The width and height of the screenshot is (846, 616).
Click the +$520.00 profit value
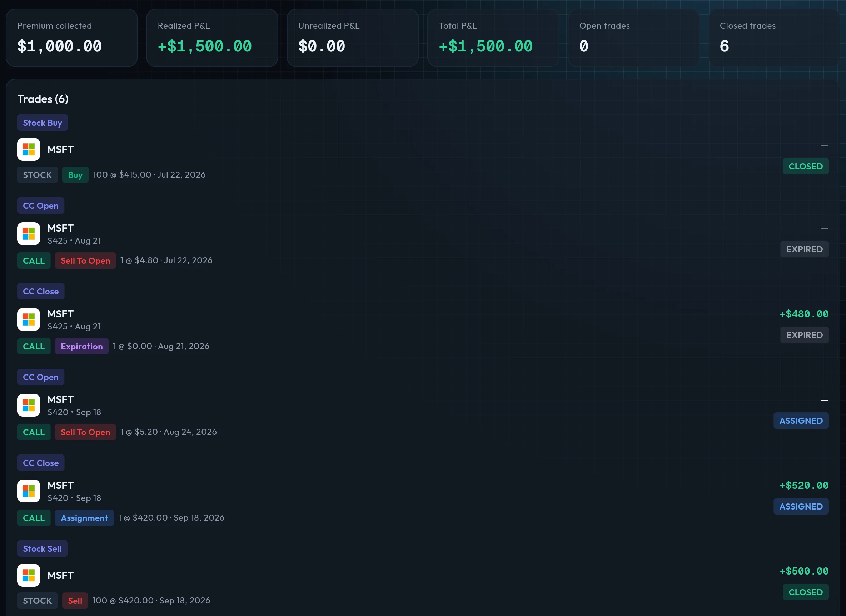coord(804,486)
